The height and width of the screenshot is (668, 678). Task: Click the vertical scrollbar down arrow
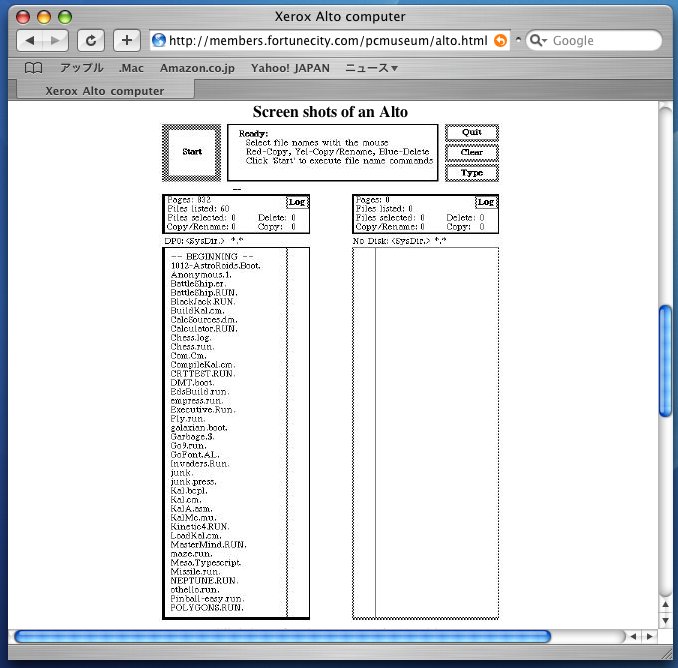[665, 621]
